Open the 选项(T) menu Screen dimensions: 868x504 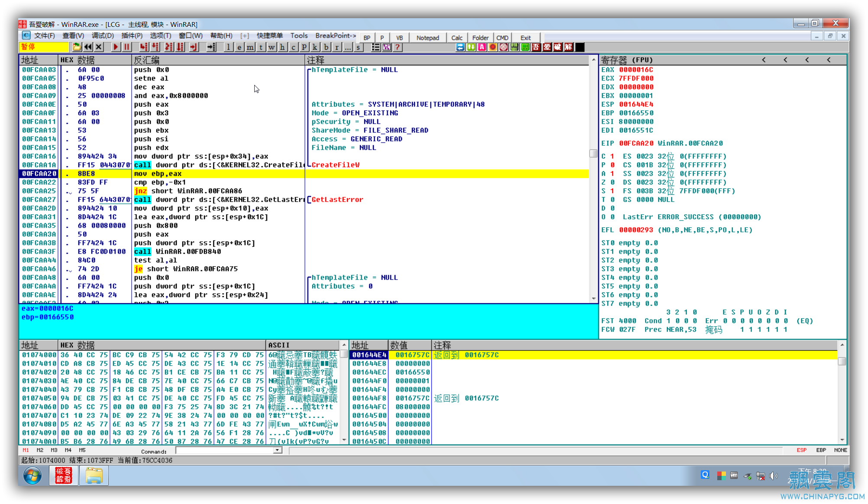click(x=161, y=36)
